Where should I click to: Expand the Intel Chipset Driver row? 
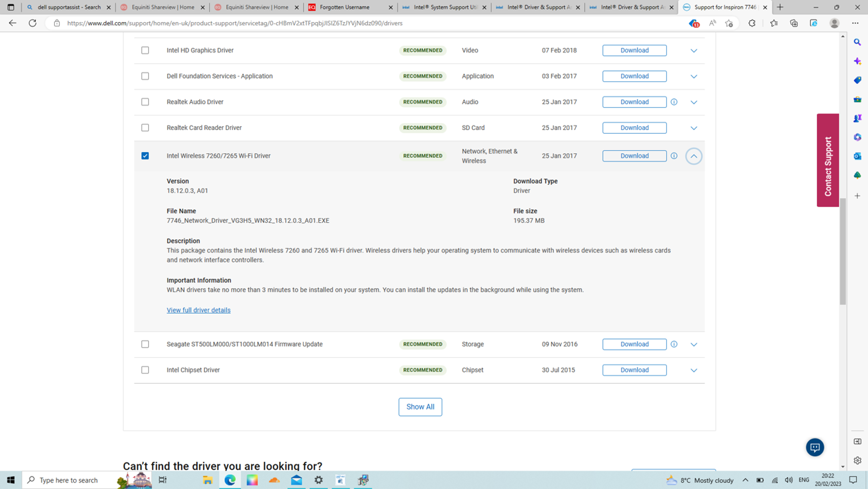694,370
